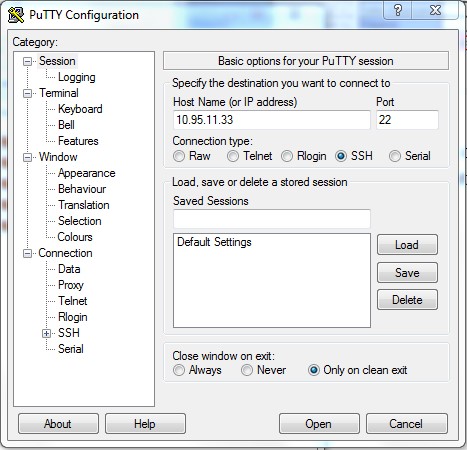Open the Connection category
Image resolution: width=467 pixels, height=450 pixels.
pos(65,253)
